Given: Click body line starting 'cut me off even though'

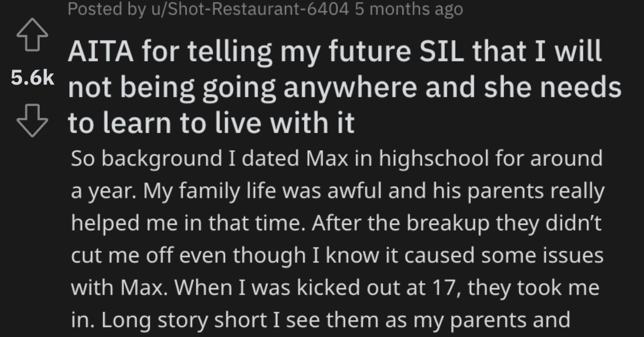Looking at the screenshot, I should click(338, 255).
